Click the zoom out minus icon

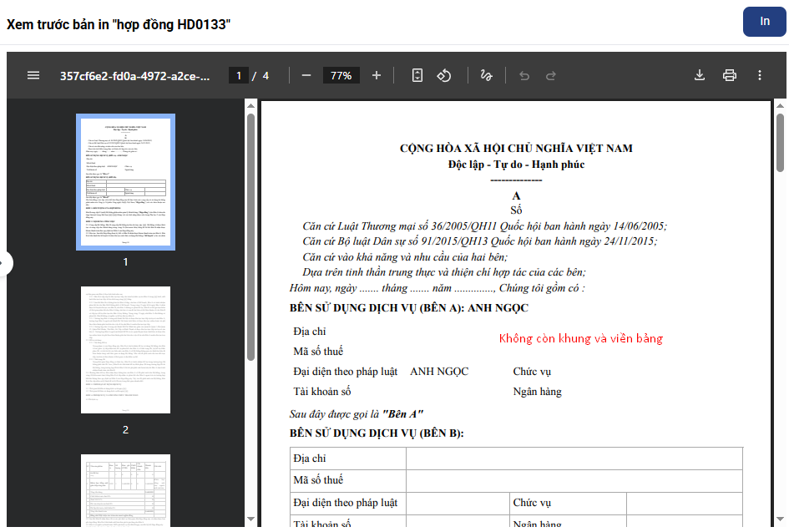click(x=306, y=75)
